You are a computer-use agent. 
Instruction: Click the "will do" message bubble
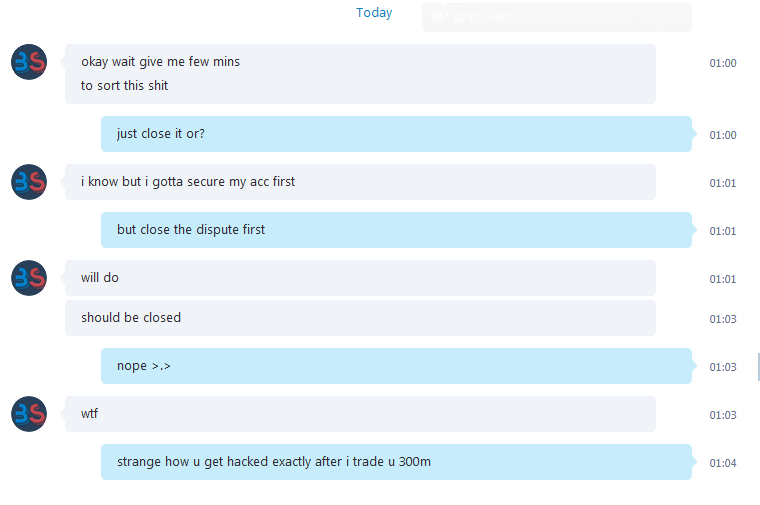point(360,278)
